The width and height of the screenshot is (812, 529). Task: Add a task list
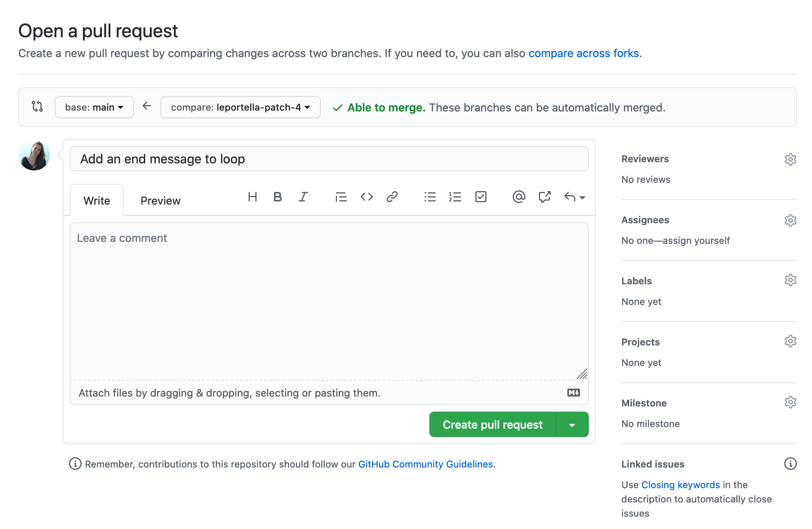[x=481, y=197]
